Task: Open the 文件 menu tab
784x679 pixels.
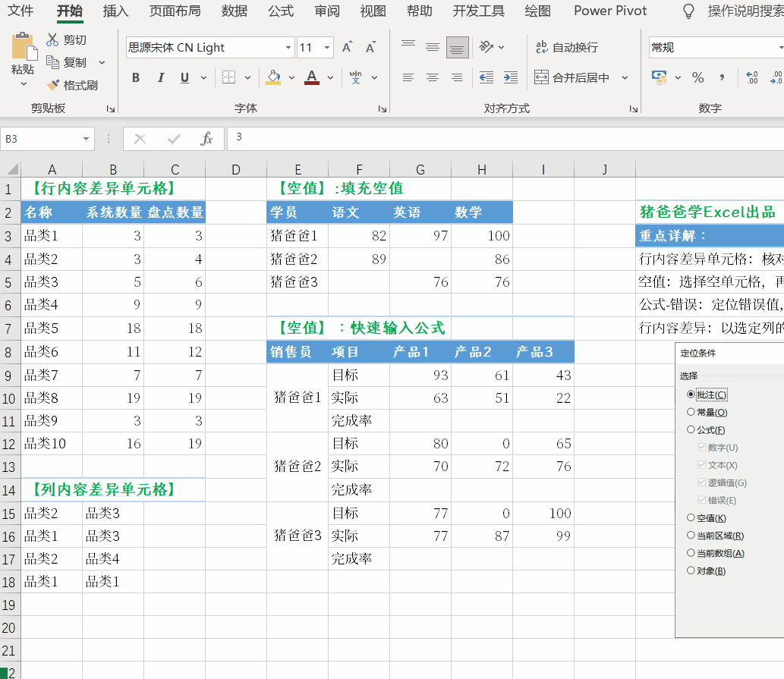Action: [x=20, y=11]
